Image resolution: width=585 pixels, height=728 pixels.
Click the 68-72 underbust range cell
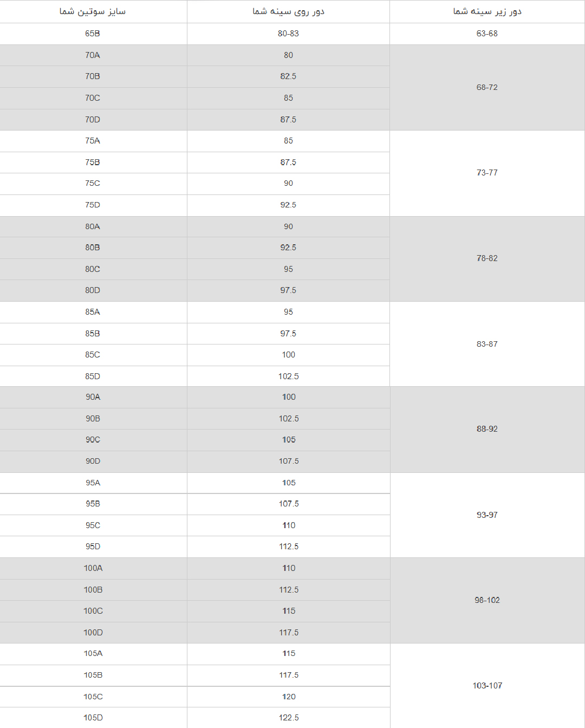click(487, 87)
